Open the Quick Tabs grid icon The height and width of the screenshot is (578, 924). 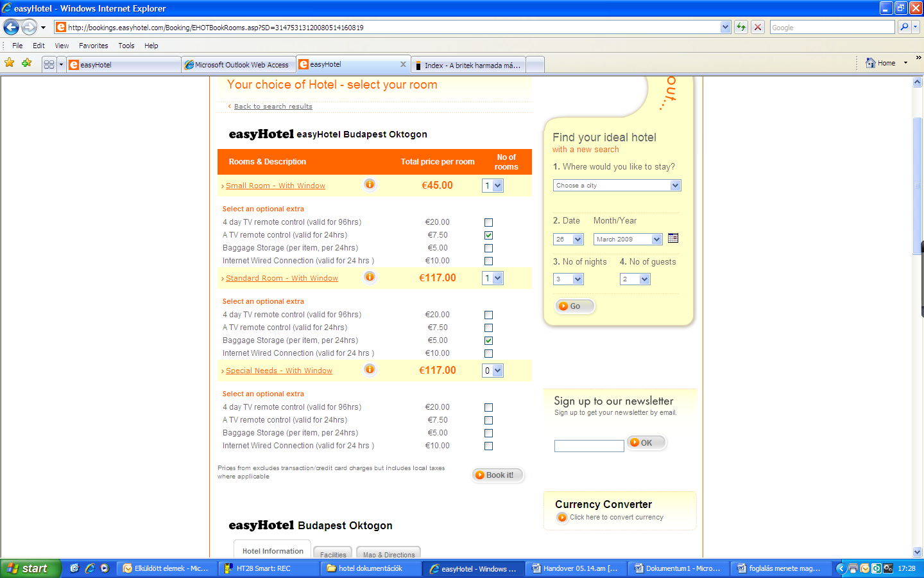tap(49, 64)
